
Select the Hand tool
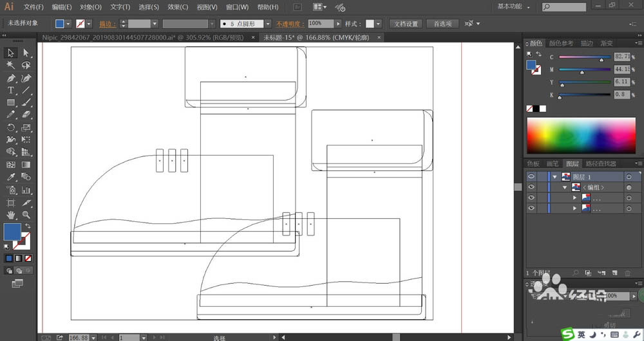[x=11, y=214]
